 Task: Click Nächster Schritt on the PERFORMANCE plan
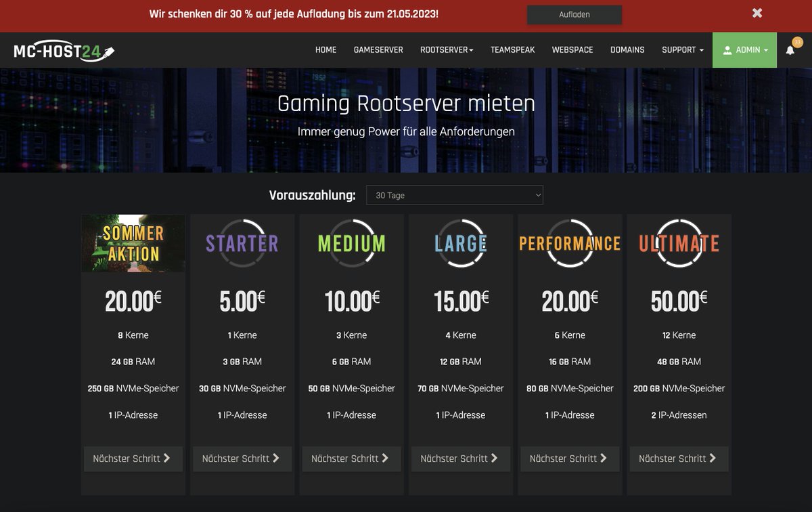click(x=569, y=458)
